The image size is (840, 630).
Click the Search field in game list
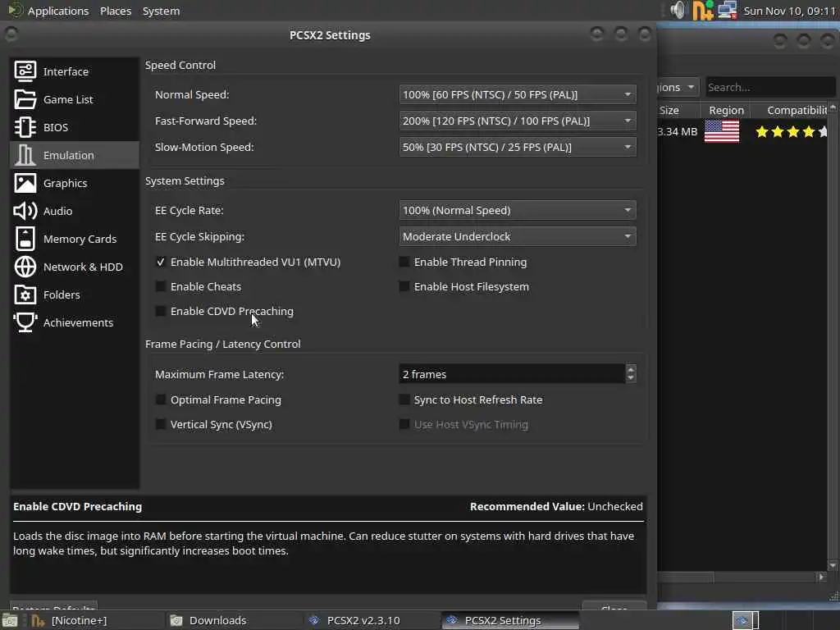click(x=769, y=87)
